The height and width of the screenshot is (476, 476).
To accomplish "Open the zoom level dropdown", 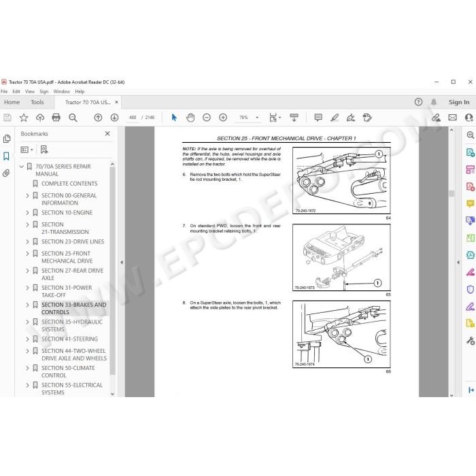I will (x=257, y=118).
